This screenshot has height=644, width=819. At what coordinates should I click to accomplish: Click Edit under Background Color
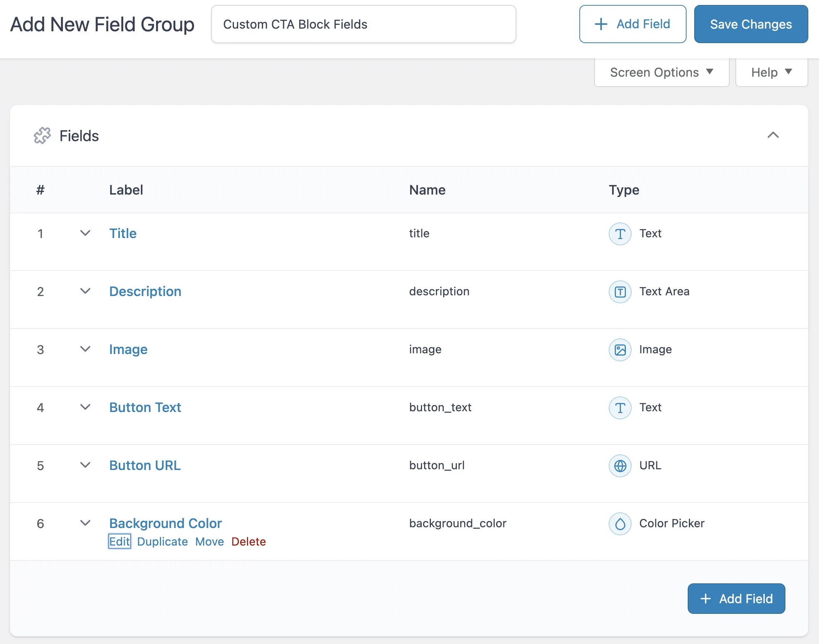(x=119, y=541)
